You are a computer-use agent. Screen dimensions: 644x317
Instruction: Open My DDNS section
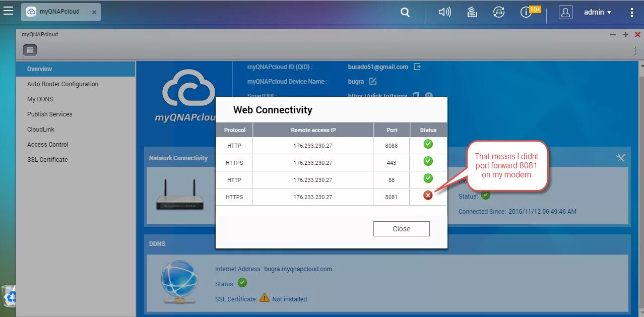(x=76, y=99)
